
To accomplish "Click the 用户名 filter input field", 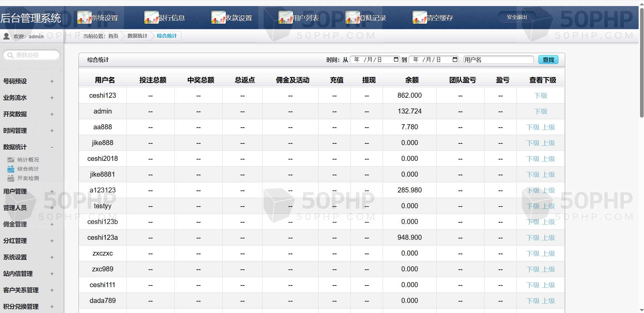I will pos(498,60).
